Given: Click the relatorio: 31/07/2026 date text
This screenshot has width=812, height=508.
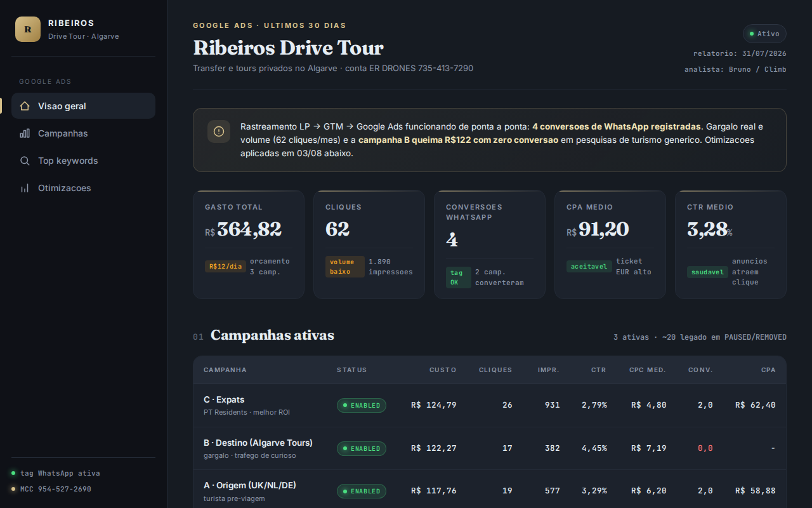Looking at the screenshot, I should [x=740, y=53].
